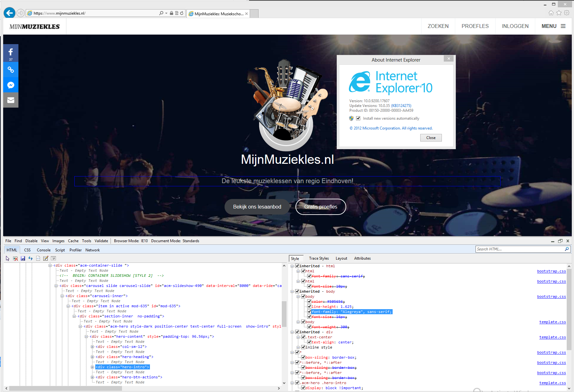The image size is (574, 392).
Task: Click the Messenger share icon
Action: point(11,85)
